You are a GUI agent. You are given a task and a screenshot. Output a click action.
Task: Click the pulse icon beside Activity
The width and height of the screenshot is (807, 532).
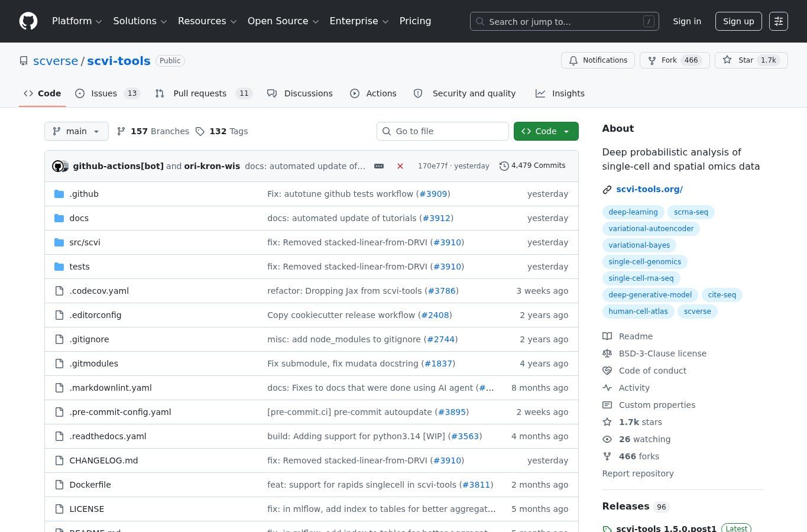(607, 388)
